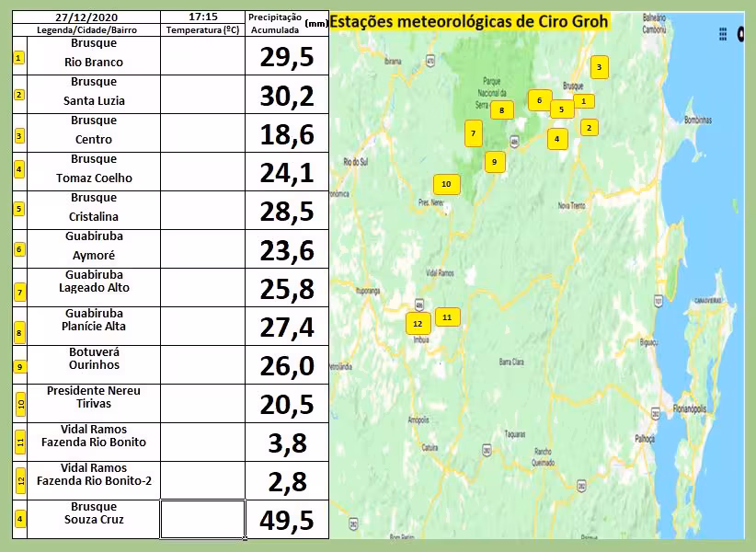Image resolution: width=756 pixels, height=552 pixels.
Task: Select the 49,5 precipitation value cell
Action: coord(287,520)
